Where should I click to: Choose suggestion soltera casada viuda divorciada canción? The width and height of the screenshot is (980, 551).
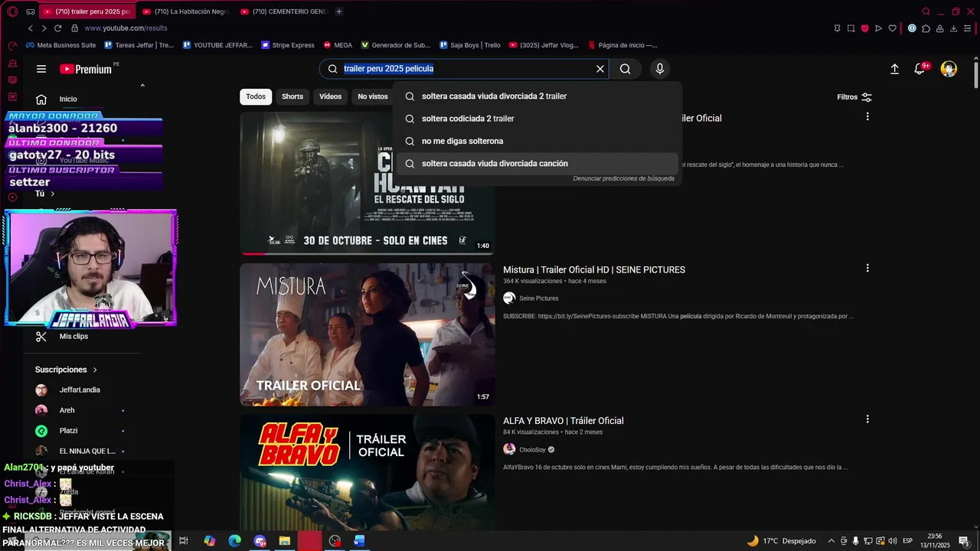(x=536, y=164)
